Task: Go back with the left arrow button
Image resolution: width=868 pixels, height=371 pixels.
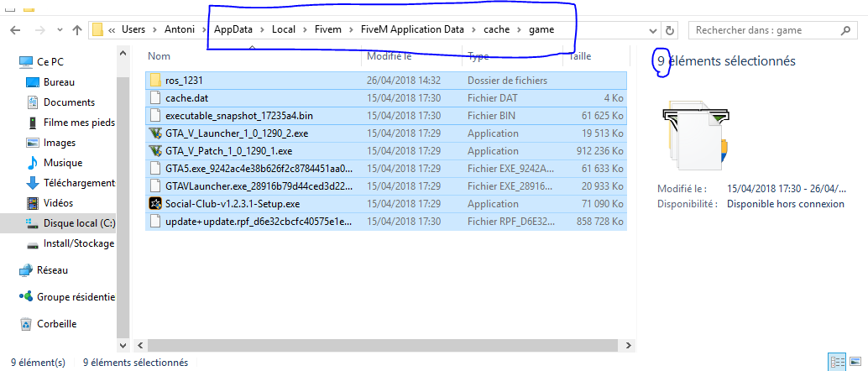Action: tap(15, 30)
